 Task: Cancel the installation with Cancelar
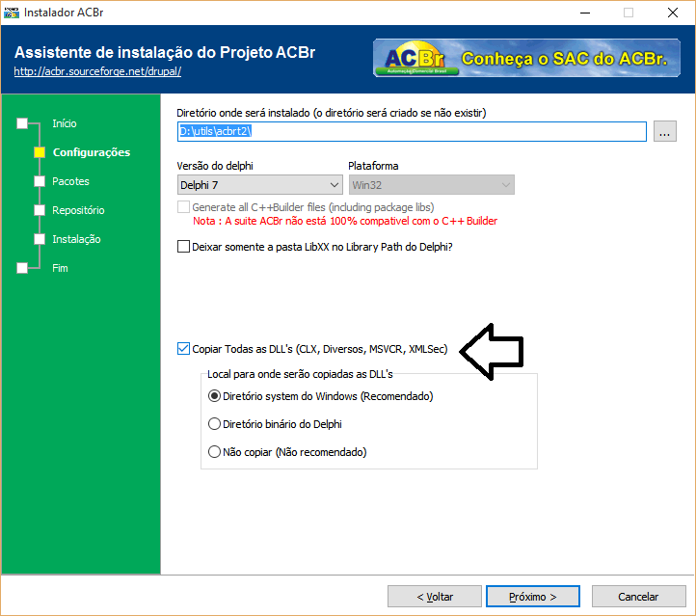(x=638, y=597)
